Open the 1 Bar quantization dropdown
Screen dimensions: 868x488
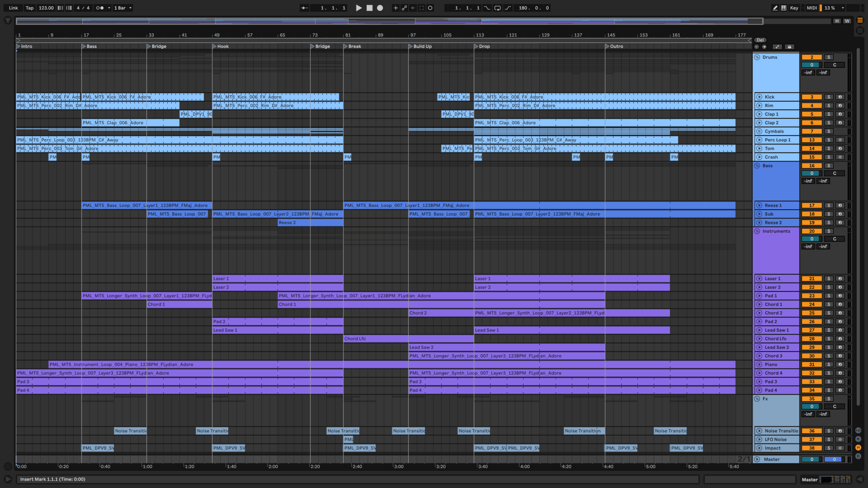pos(123,8)
